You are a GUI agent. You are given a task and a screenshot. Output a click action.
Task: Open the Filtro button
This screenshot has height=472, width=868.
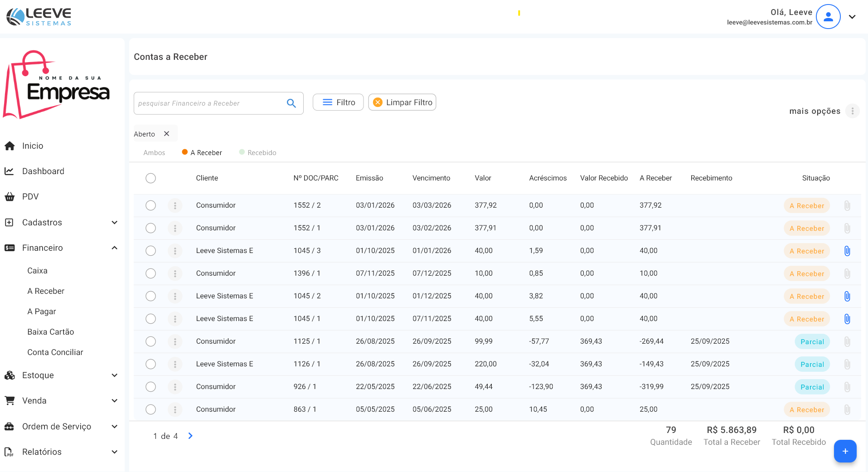(338, 102)
